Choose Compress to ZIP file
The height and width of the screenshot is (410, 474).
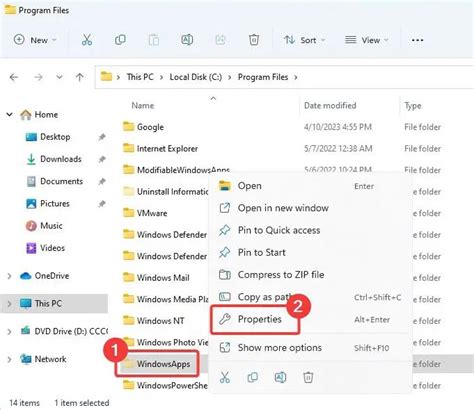click(x=281, y=275)
